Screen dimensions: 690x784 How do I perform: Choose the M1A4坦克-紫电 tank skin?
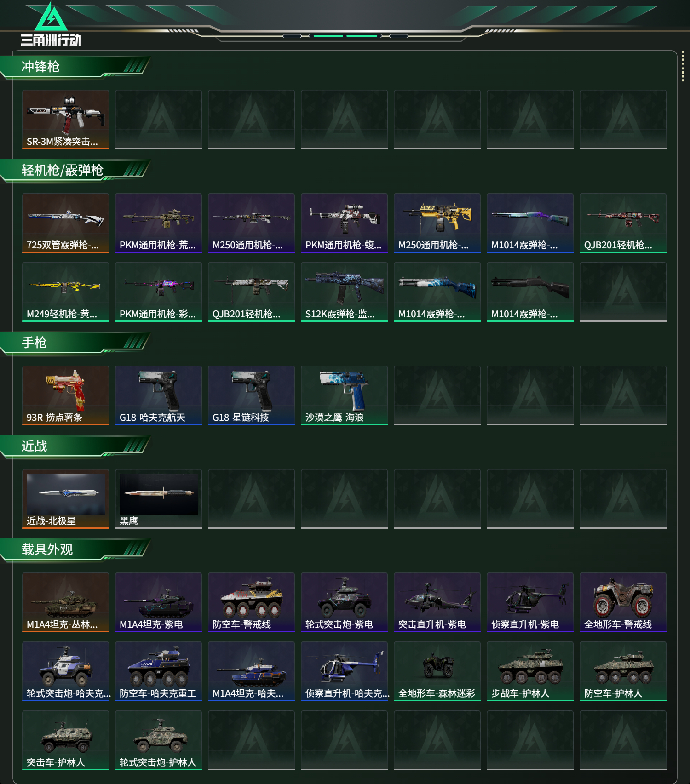pyautogui.click(x=159, y=602)
